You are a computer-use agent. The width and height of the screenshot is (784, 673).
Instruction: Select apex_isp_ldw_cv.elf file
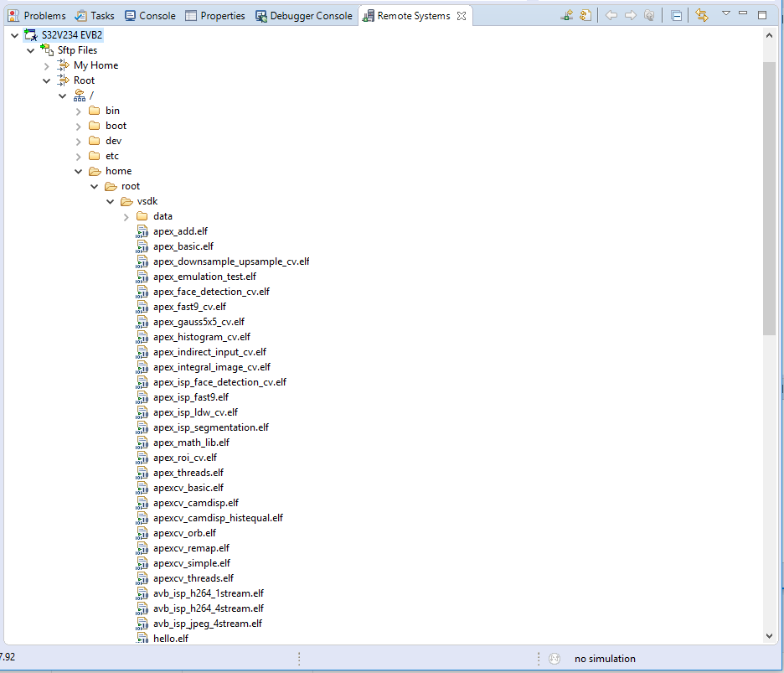(195, 412)
